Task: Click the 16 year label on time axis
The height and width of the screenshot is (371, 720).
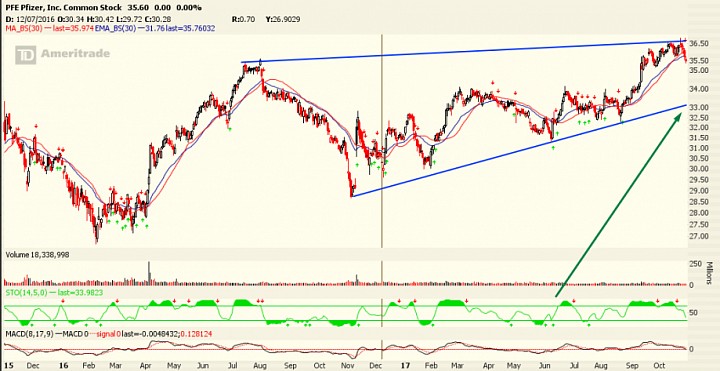Action: click(x=64, y=365)
